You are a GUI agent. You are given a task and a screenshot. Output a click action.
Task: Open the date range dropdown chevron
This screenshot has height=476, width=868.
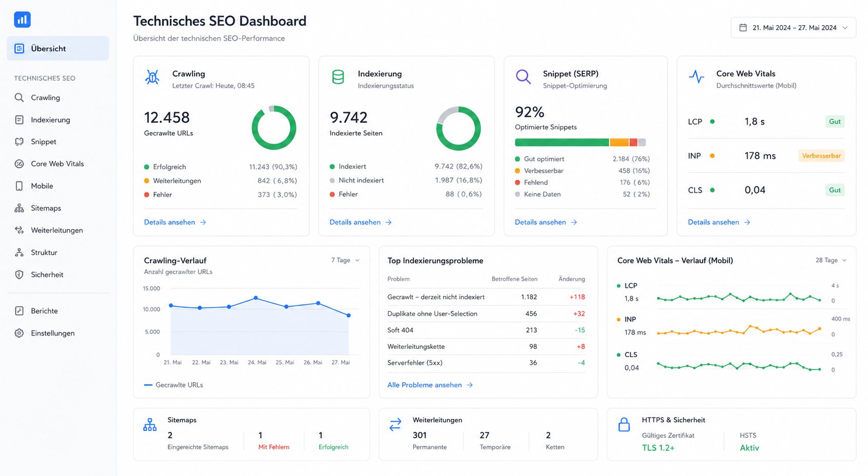(x=845, y=28)
